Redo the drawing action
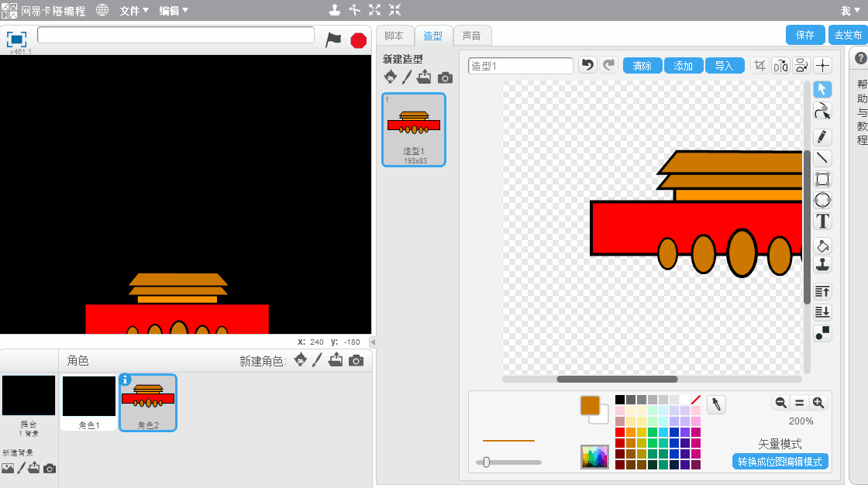 pos(609,65)
